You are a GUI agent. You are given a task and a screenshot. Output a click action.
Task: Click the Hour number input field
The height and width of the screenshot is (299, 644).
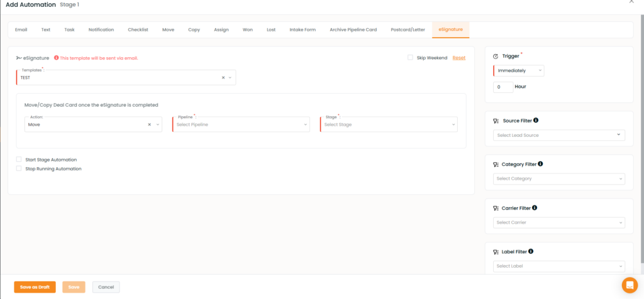502,87
